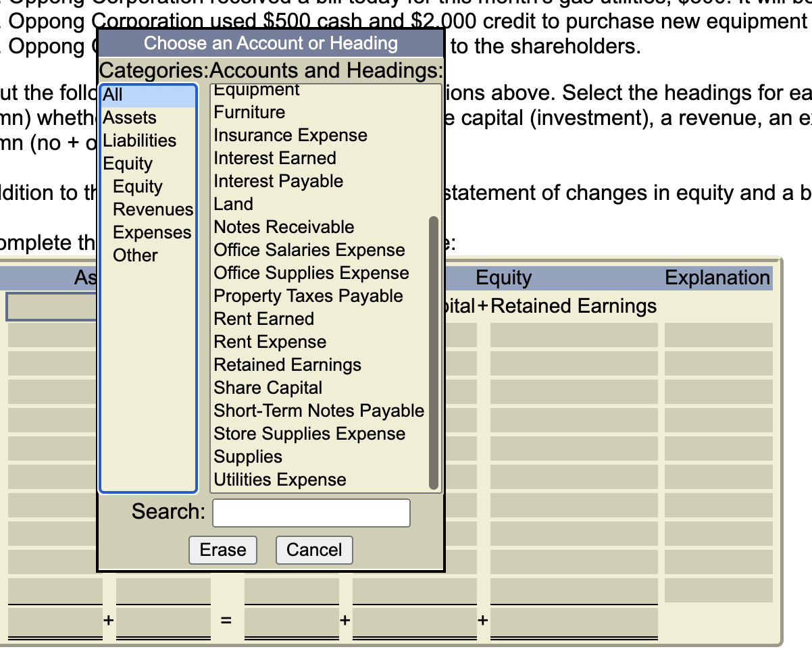
Task: Choose the Supplies account
Action: tap(320, 457)
